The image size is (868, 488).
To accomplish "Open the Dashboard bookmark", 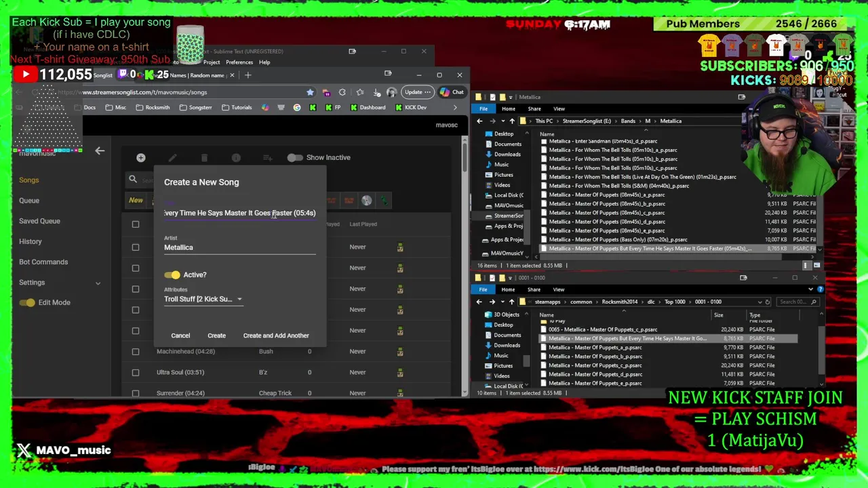I will (367, 107).
